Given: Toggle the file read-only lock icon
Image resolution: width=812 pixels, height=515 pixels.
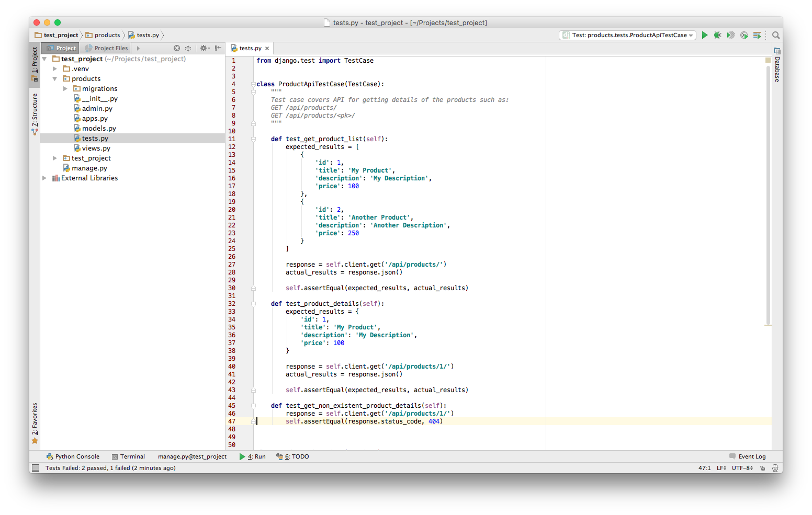Looking at the screenshot, I should 763,468.
